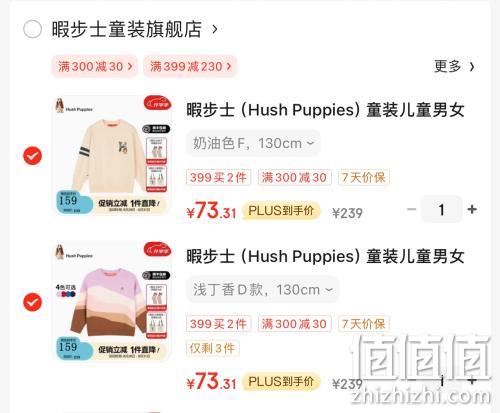Change the 奶油色F, 130cm variant selection
500x413 pixels.
(x=253, y=143)
